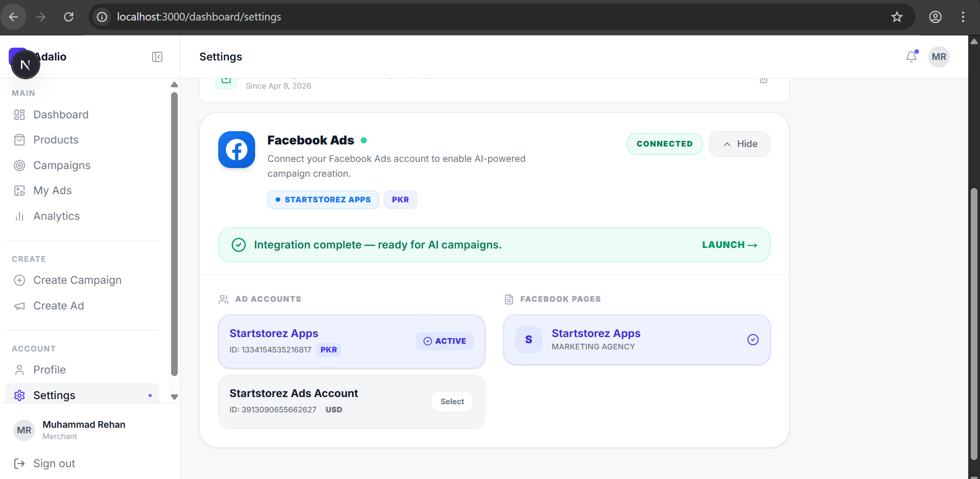Screen dimensions: 980x479
Task: Click the ACTIVE badge on Startstorez Apps
Action: (445, 341)
